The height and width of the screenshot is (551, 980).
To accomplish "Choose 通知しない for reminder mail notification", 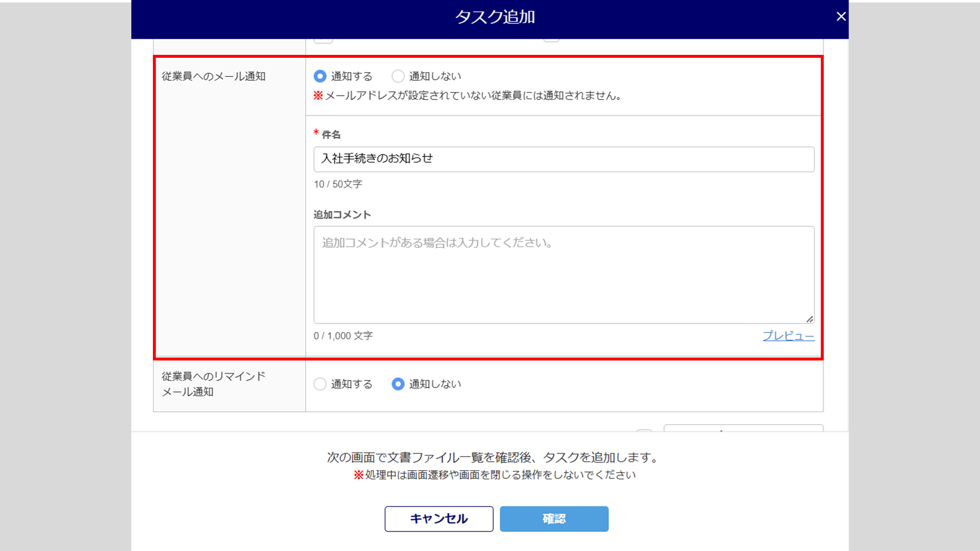I will (398, 384).
